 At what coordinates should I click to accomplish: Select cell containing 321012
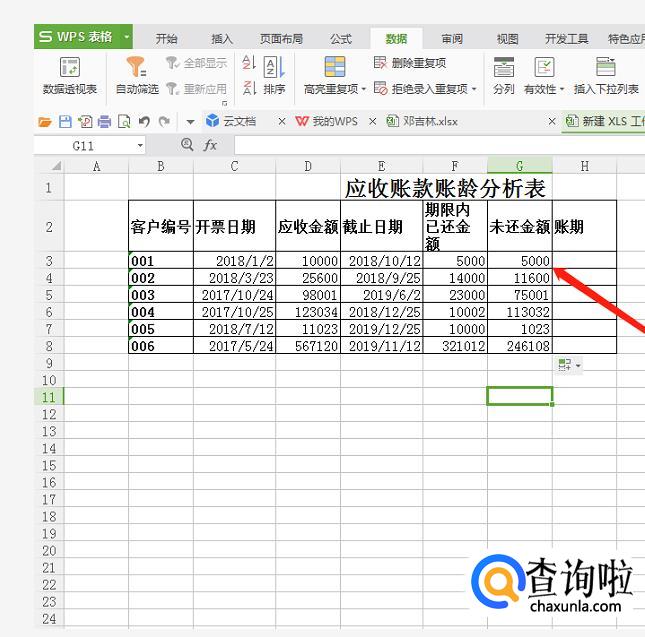pos(455,346)
